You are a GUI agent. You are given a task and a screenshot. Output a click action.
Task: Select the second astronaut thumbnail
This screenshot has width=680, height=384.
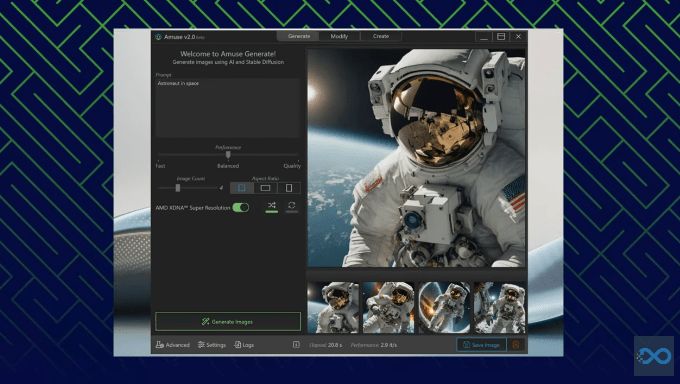pyautogui.click(x=389, y=308)
